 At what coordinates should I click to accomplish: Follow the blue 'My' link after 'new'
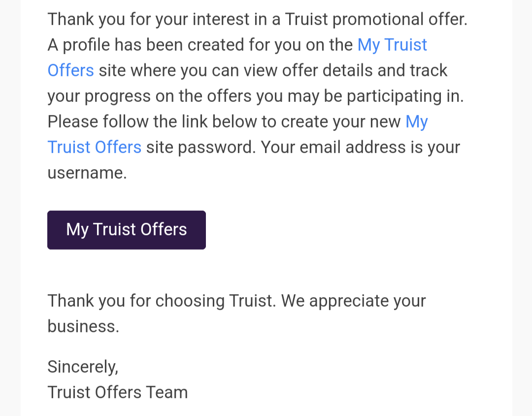pos(417,122)
